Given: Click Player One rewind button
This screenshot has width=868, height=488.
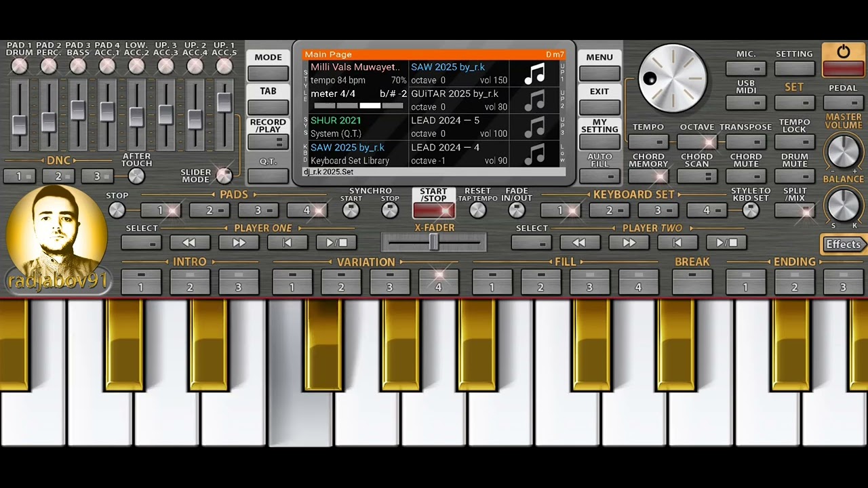Looking at the screenshot, I should (x=189, y=243).
